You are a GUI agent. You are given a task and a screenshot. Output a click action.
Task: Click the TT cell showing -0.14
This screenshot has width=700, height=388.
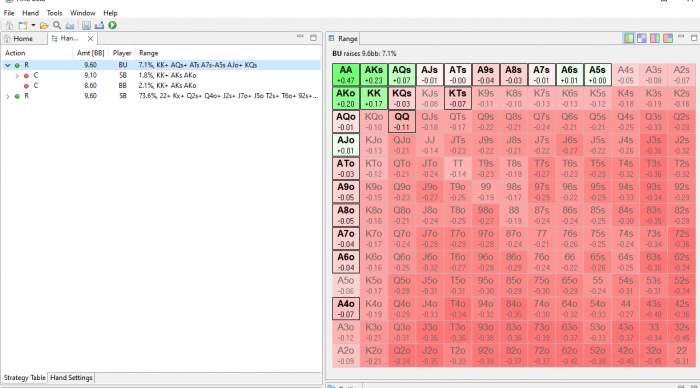click(x=458, y=168)
